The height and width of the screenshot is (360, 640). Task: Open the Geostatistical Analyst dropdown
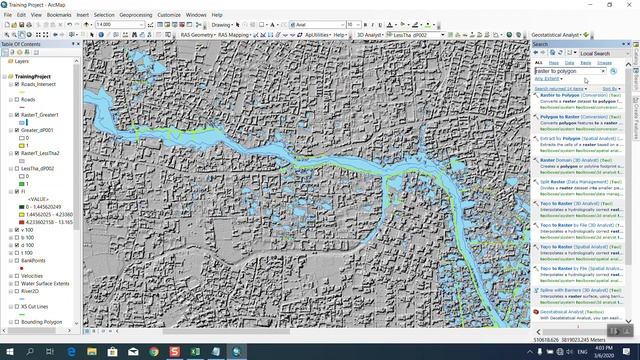click(556, 35)
